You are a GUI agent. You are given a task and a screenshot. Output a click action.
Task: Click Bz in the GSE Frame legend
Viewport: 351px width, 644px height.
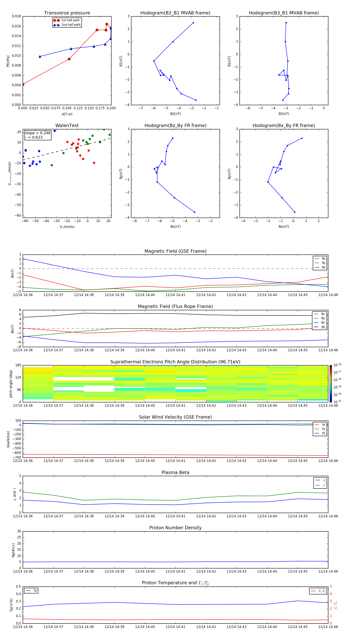tap(320, 267)
